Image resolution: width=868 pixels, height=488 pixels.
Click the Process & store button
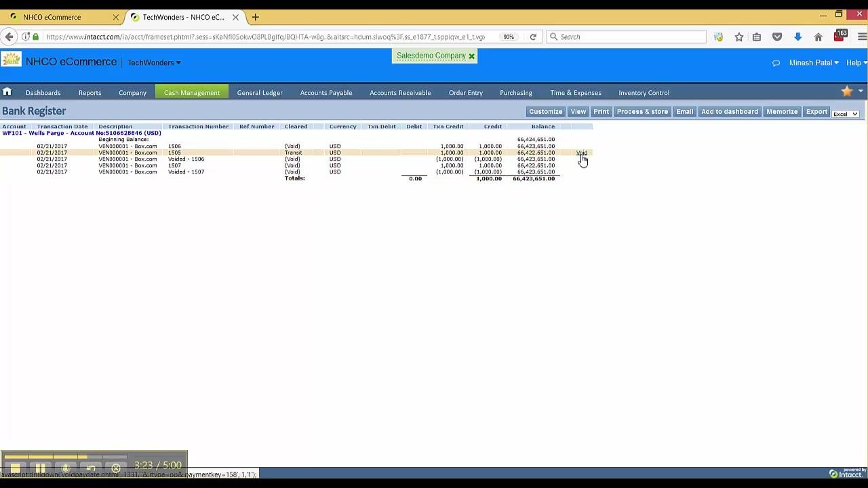click(642, 112)
